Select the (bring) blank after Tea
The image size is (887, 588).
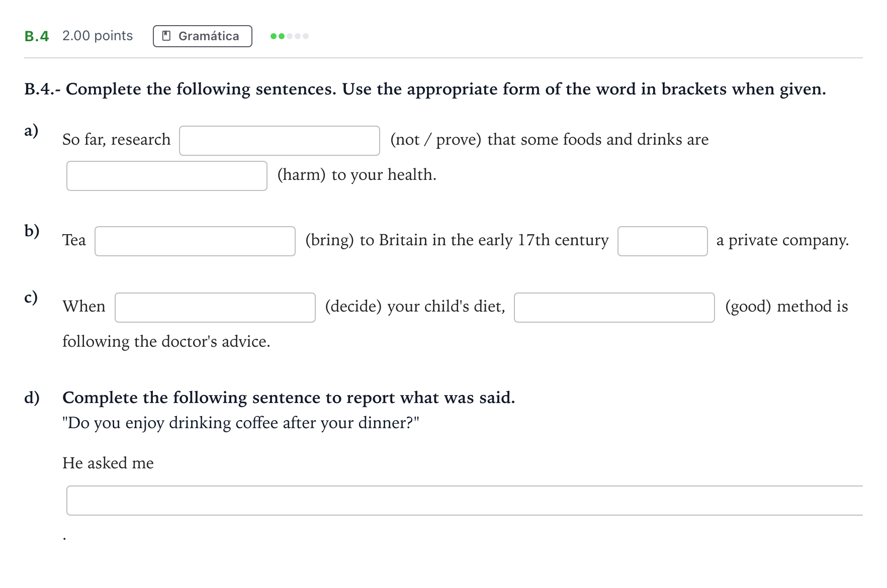coord(195,241)
